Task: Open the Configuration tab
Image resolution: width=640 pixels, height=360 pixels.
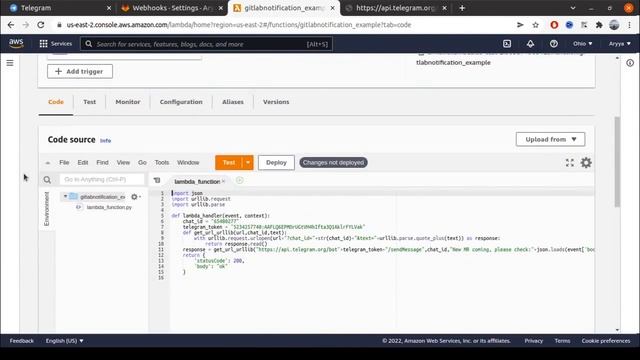Action: point(181,102)
